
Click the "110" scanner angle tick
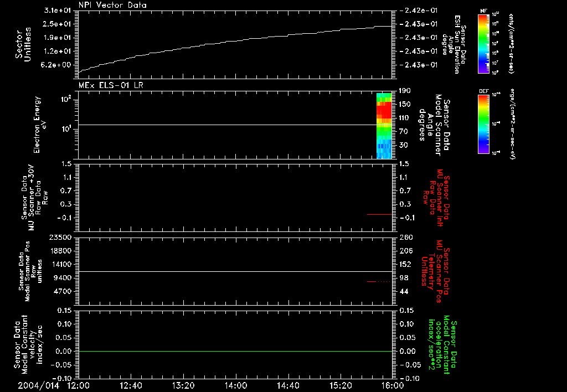pos(405,118)
